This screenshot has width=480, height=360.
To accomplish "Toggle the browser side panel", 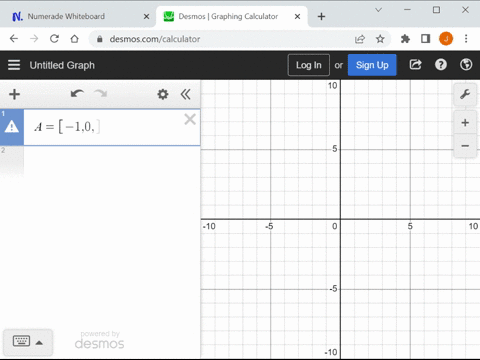I will (425, 39).
